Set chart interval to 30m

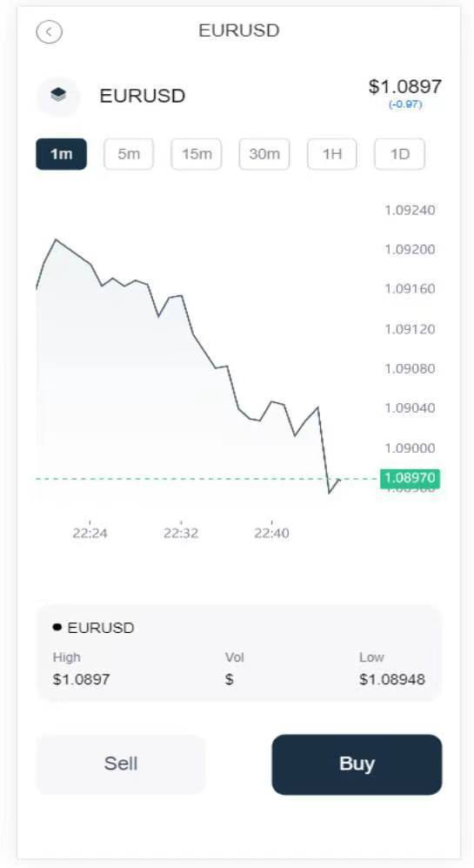pos(264,154)
